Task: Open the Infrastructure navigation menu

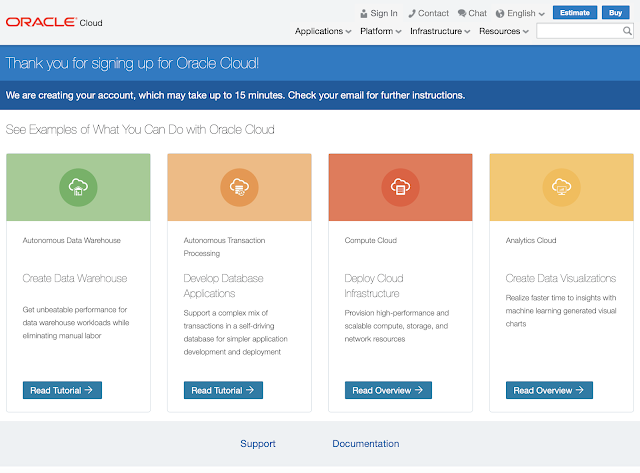Action: point(440,31)
